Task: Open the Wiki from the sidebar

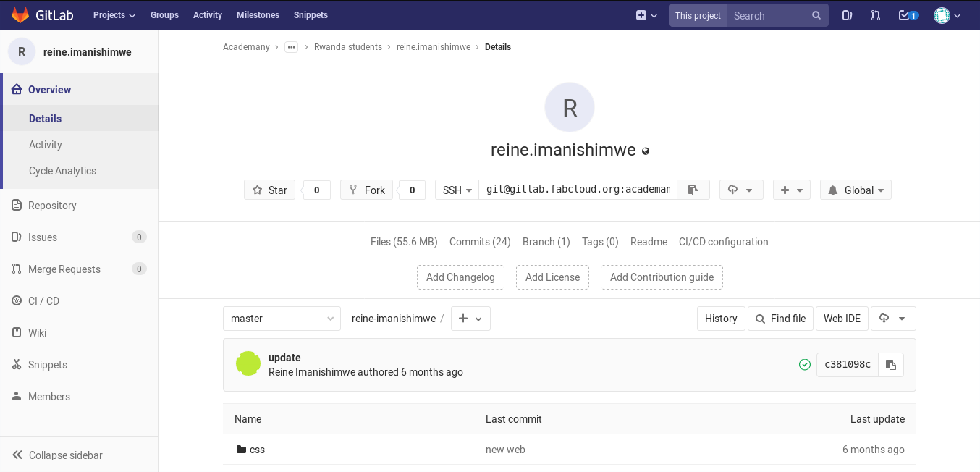Action: point(37,332)
